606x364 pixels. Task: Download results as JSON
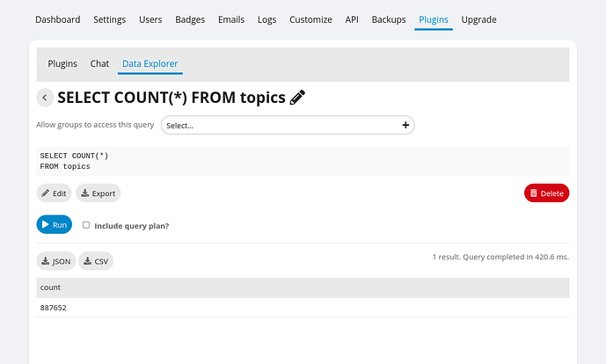56,261
